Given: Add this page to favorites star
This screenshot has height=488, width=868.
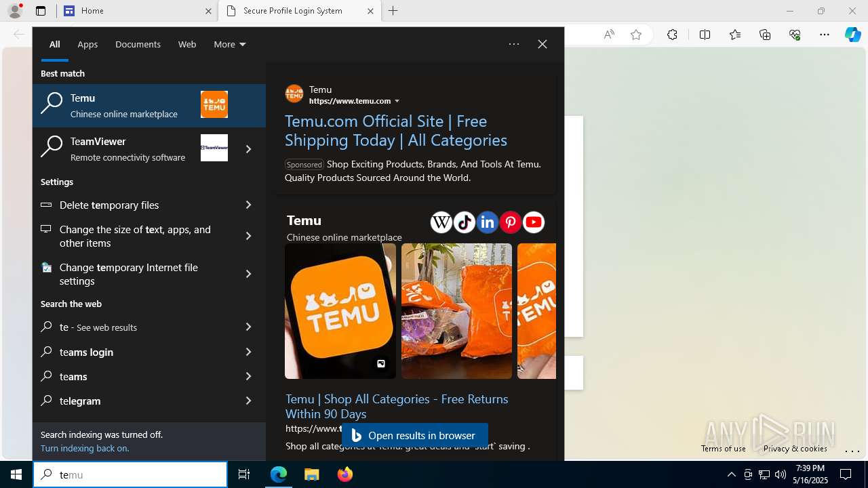Looking at the screenshot, I should point(636,35).
